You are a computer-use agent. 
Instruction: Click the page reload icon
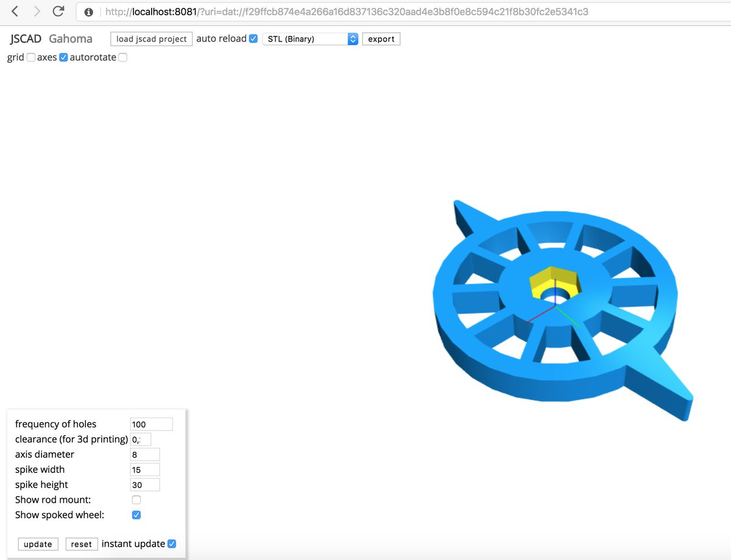point(57,11)
